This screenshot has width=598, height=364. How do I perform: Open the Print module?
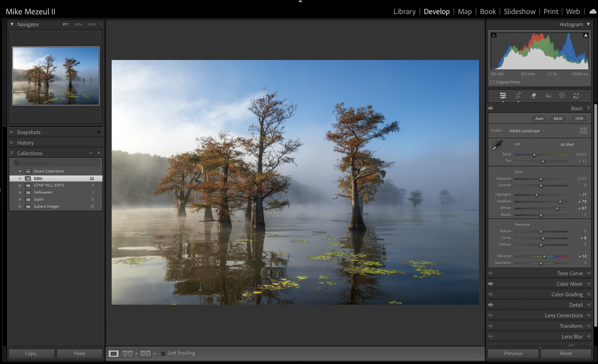550,11
